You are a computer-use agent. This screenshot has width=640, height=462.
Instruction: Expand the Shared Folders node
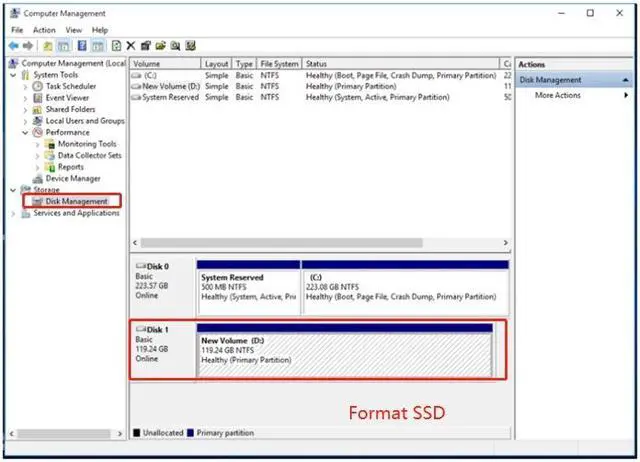pos(25,110)
